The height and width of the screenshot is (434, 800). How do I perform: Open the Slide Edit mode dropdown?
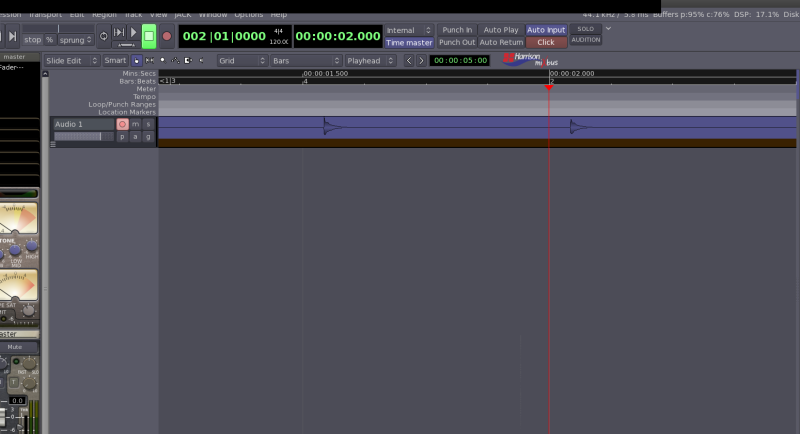pos(71,61)
